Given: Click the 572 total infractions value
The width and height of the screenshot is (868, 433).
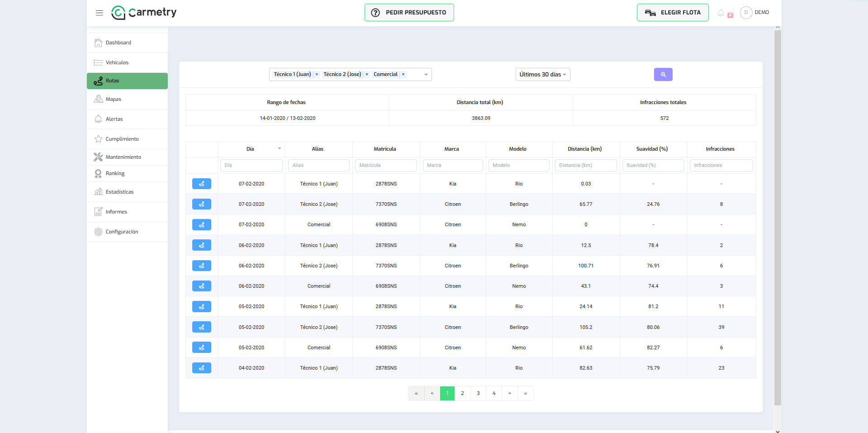Looking at the screenshot, I should (664, 118).
